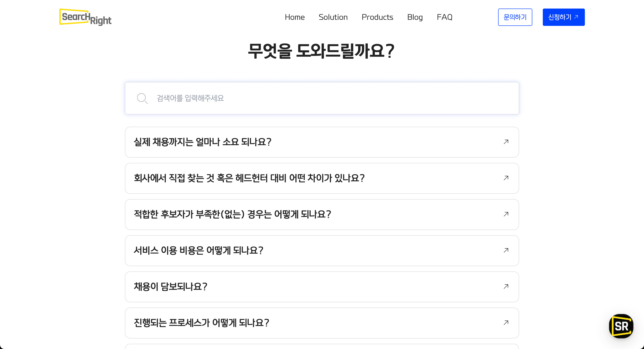Screen dimensions: 644x349
Task: Click arrow icon for 채용이 담보되나요?
Action: pos(506,287)
